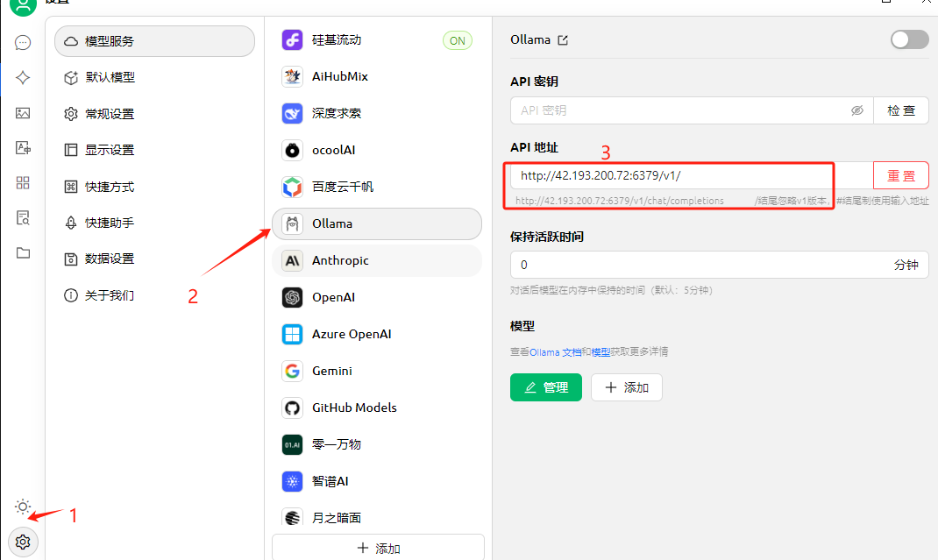The height and width of the screenshot is (560, 938).
Task: Click 添加 button next to 管理
Action: point(626,387)
